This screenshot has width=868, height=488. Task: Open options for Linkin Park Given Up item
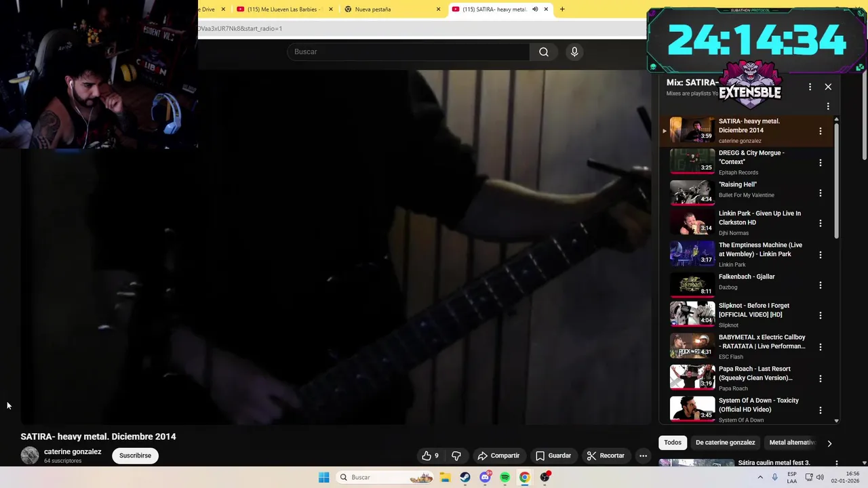(x=821, y=223)
